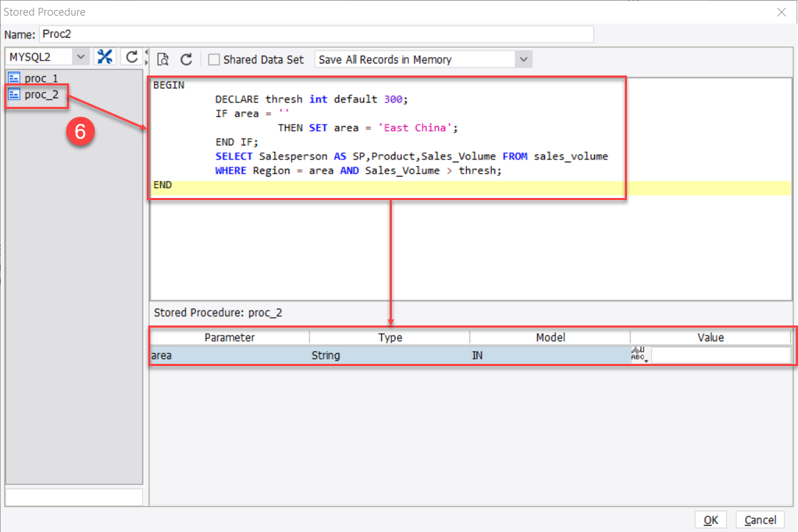Click the proc_2 stored procedure icon

[14, 94]
